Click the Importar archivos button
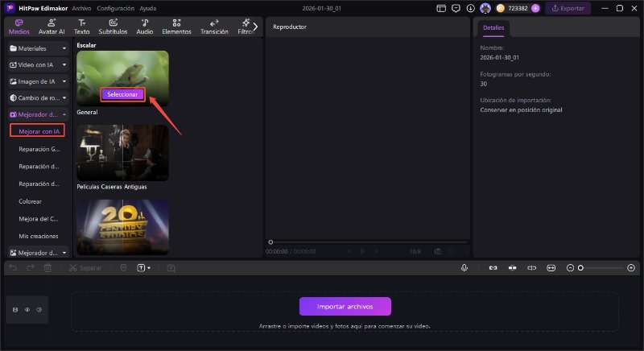 click(345, 307)
